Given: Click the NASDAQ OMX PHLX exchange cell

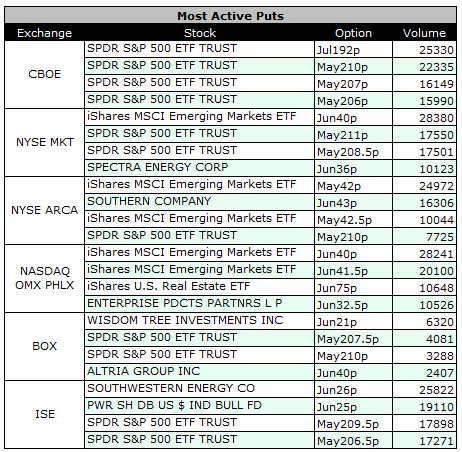Looking at the screenshot, I should coord(45,278).
